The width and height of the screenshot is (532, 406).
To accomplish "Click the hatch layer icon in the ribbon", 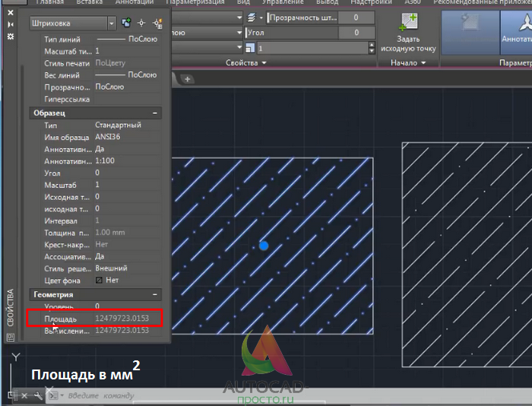I will [x=252, y=17].
